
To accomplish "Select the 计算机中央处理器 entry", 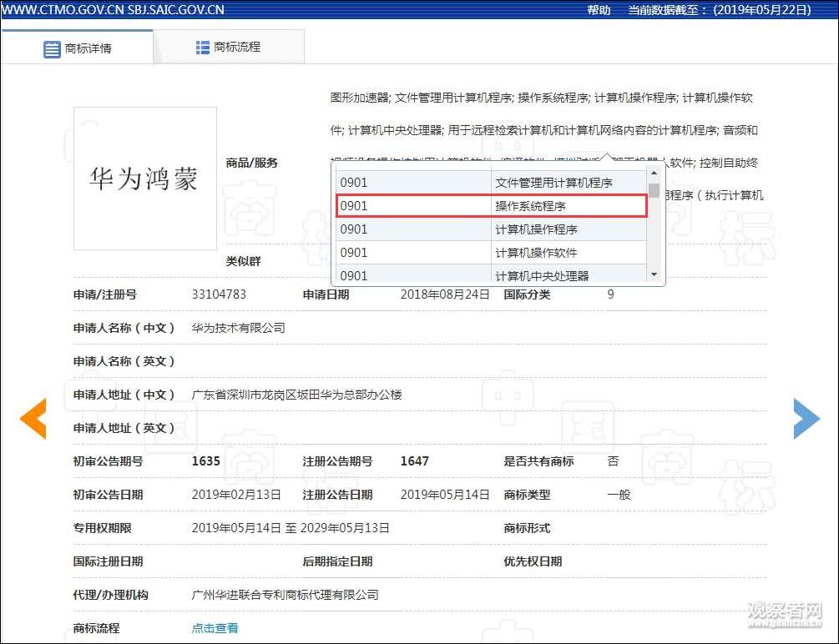I will pos(491,275).
